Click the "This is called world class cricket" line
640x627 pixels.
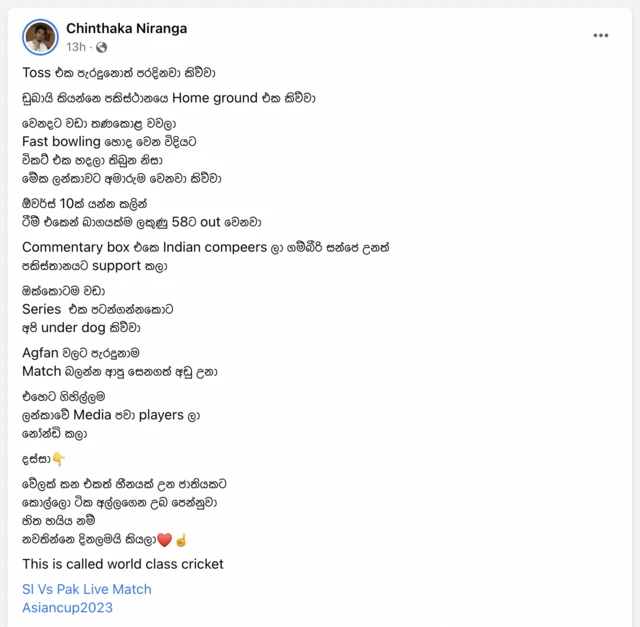pos(123,564)
